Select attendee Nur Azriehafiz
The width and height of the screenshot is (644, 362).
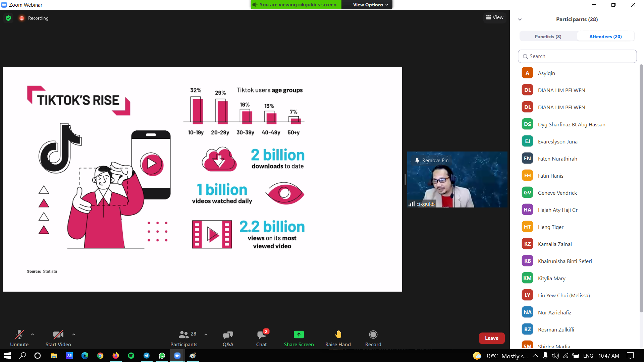577,312
